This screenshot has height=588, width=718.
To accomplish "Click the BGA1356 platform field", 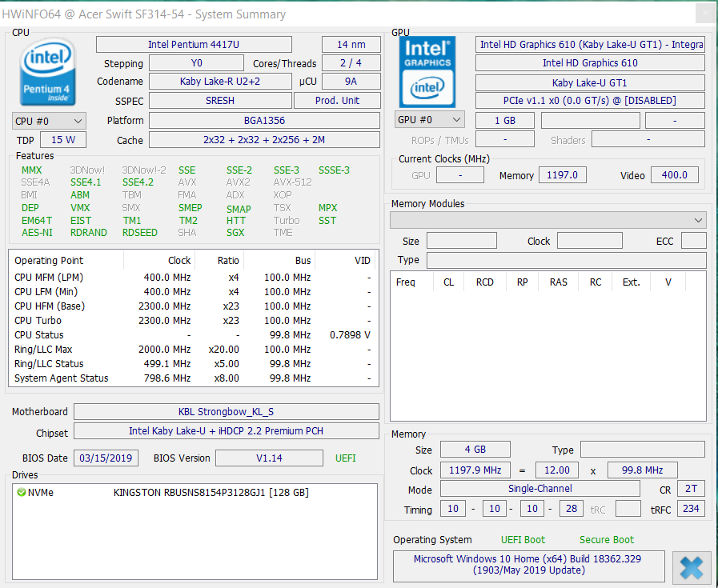I will point(265,121).
